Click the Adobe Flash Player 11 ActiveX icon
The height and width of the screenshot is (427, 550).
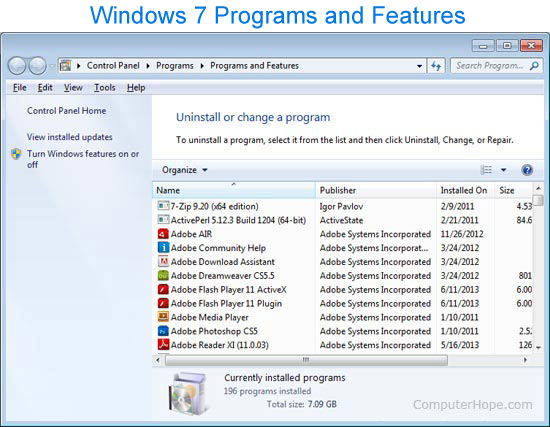tap(163, 289)
